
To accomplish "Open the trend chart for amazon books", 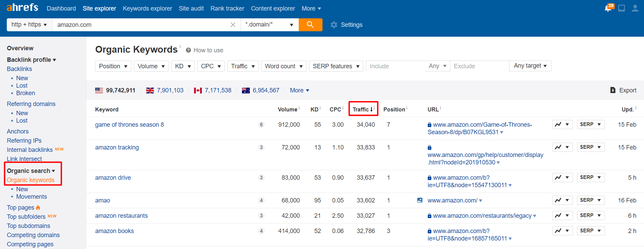I will [x=562, y=231].
